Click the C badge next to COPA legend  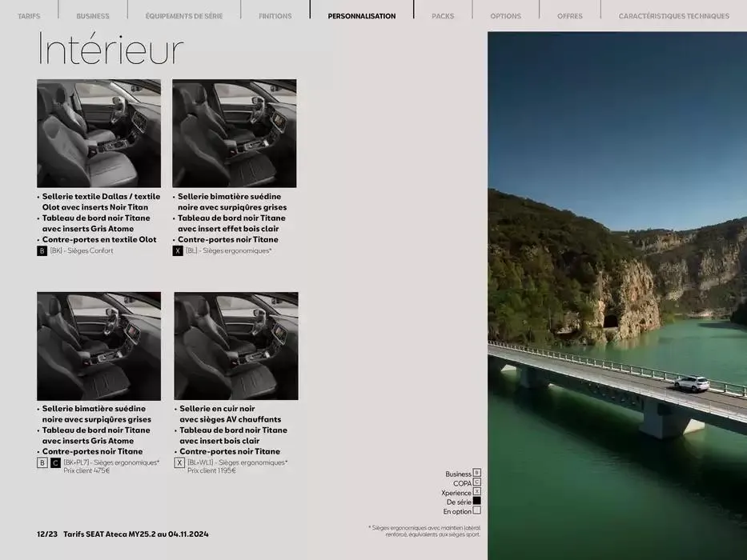[477, 482]
